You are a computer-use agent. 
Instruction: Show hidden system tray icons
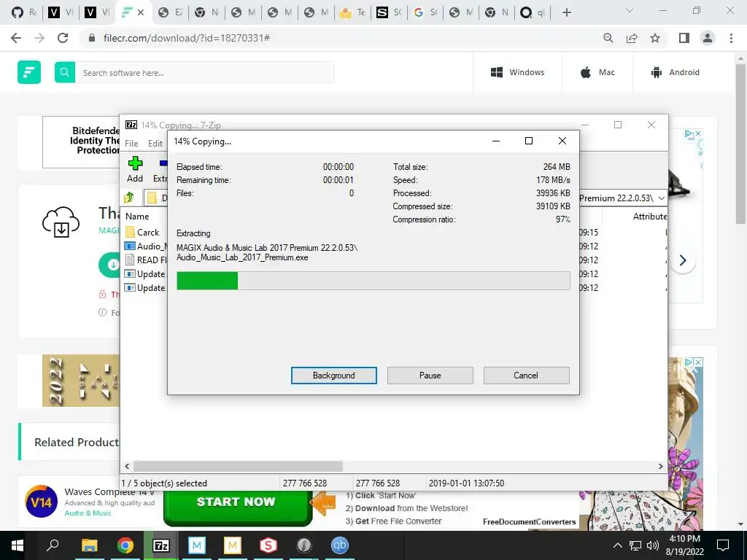617,545
